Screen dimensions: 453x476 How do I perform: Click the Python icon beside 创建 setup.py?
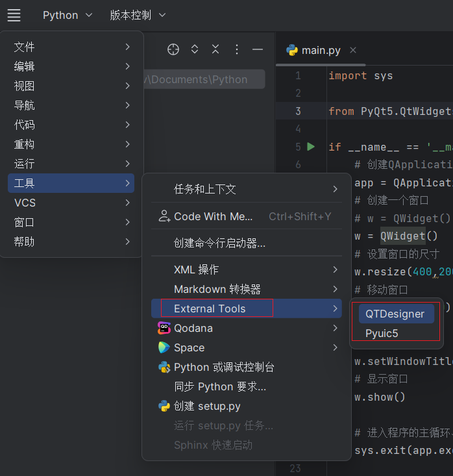coord(164,406)
